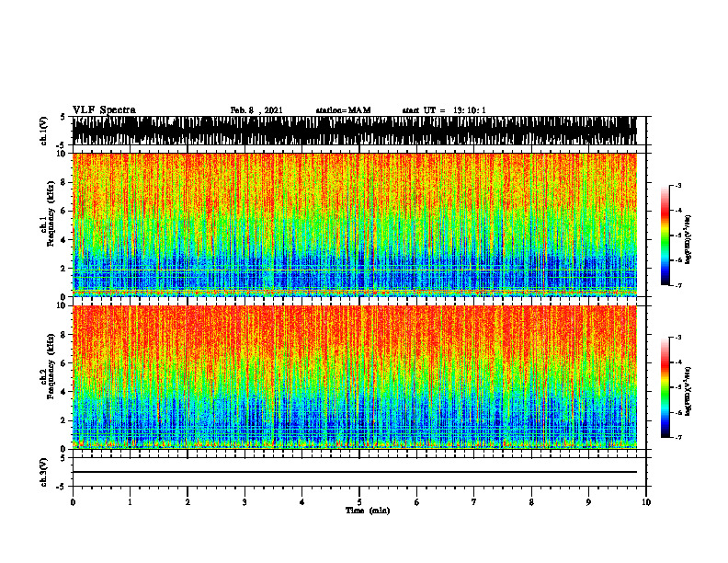Click the "-5" tick of ch.3(V) axis
Screen dimensions: 728x563
tap(62, 487)
